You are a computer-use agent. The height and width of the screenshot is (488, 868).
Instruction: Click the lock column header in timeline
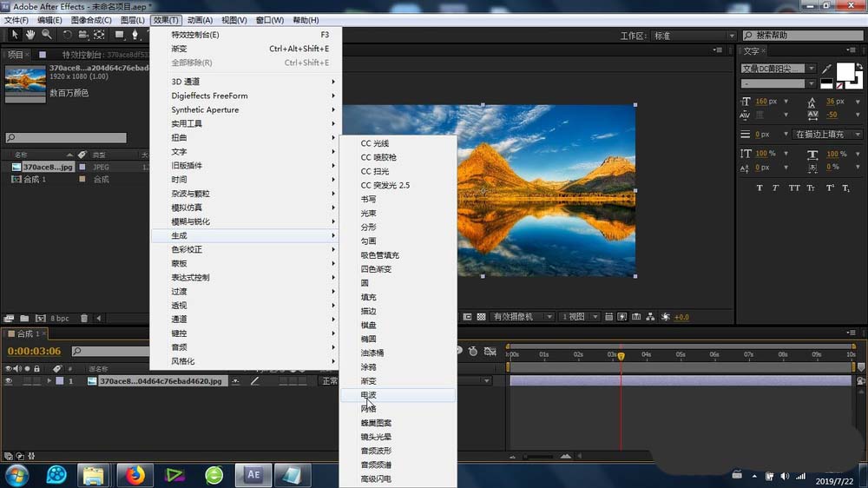36,368
